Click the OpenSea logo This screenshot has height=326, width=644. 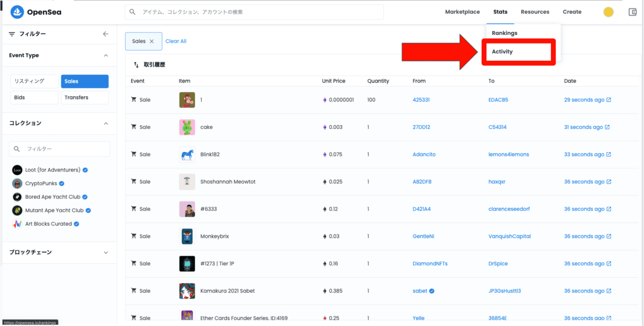(36, 12)
